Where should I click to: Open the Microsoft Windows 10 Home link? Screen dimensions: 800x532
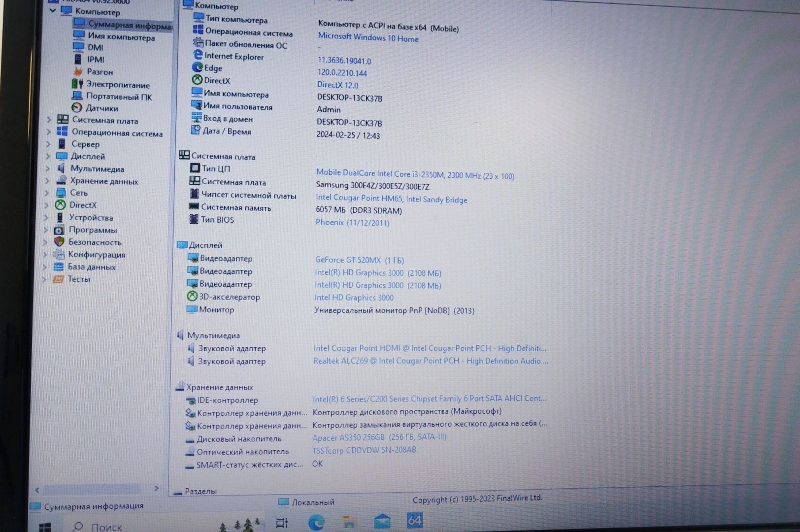point(368,37)
